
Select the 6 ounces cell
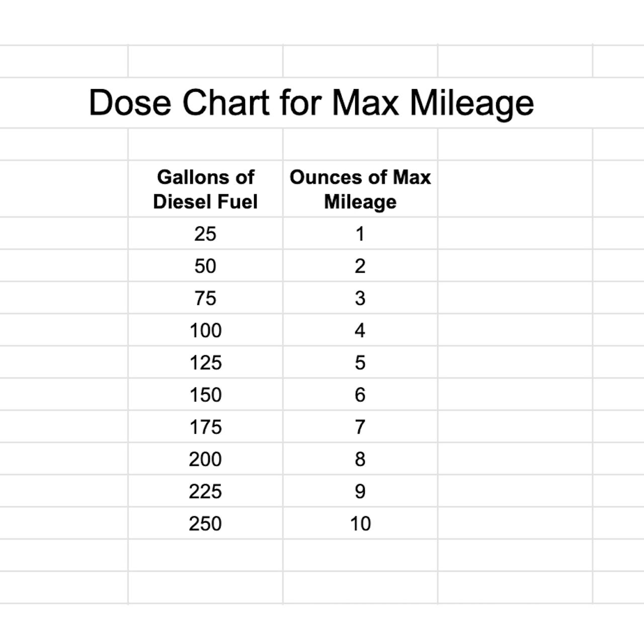pyautogui.click(x=360, y=395)
